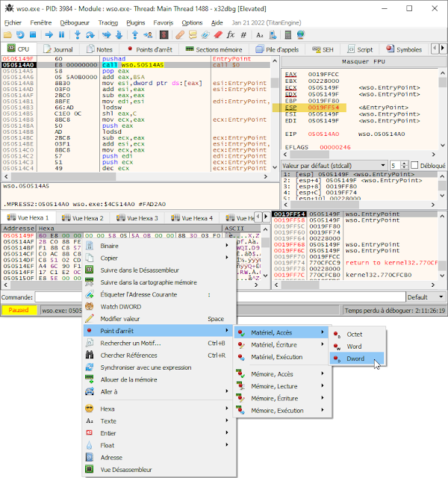Screen dimensions: 448x478
Task: Stop debugging with the blue square icon
Action: point(33,35)
